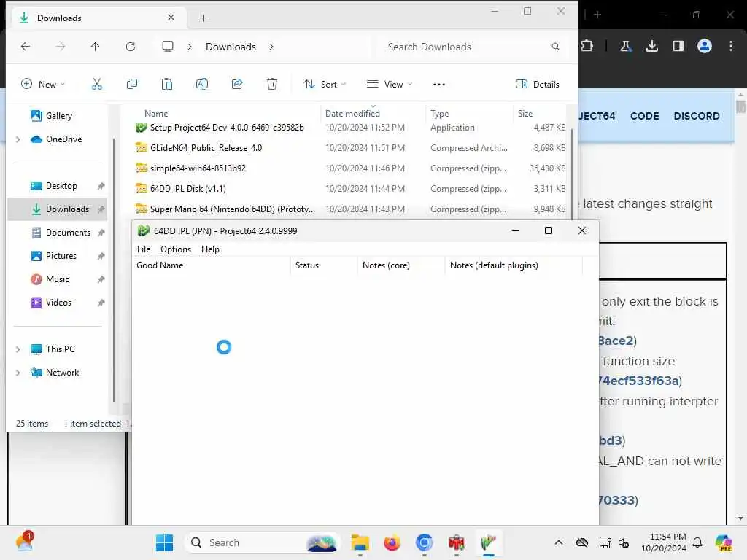Click the Project64 taskbar icon
The height and width of the screenshot is (560, 747).
[488, 542]
